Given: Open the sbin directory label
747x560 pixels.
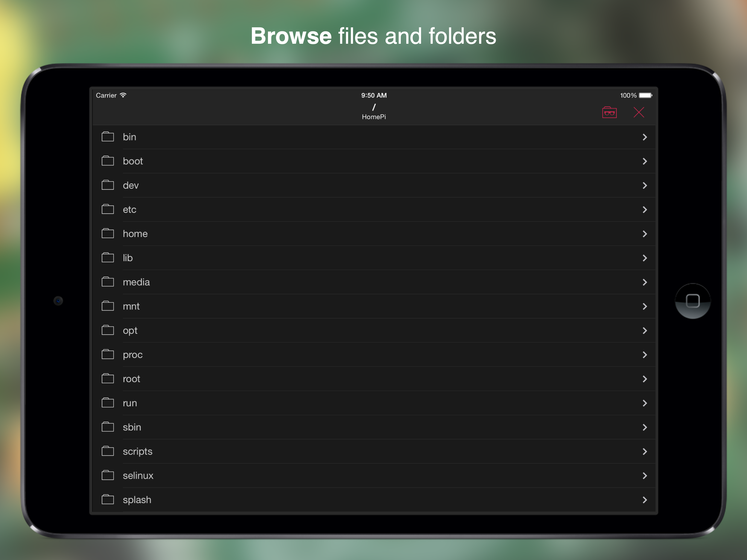Looking at the screenshot, I should tap(132, 427).
